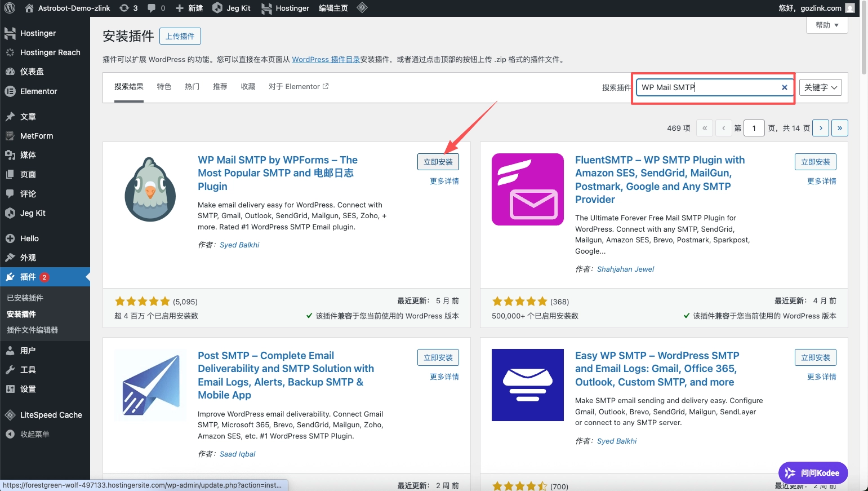This screenshot has width=868, height=491.
Task: Clear search text with X icon
Action: click(x=785, y=87)
